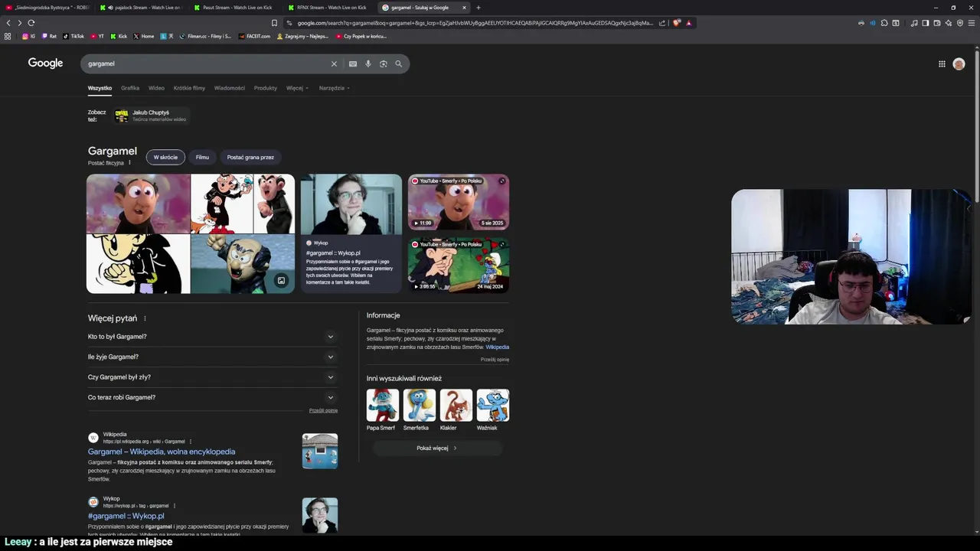Open the TikTok bookmark in the bookmarks bar
This screenshot has height=551, width=980.
click(73, 36)
